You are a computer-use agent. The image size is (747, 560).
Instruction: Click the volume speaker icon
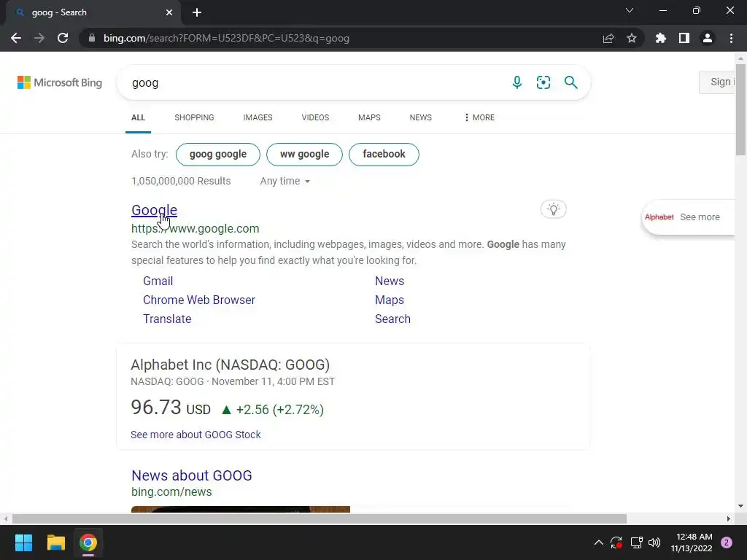[x=654, y=542]
